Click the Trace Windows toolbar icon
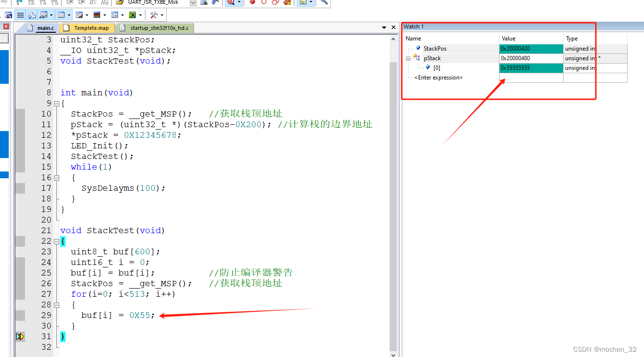Viewport: 644px width, 357px height. pyautogui.click(x=114, y=15)
